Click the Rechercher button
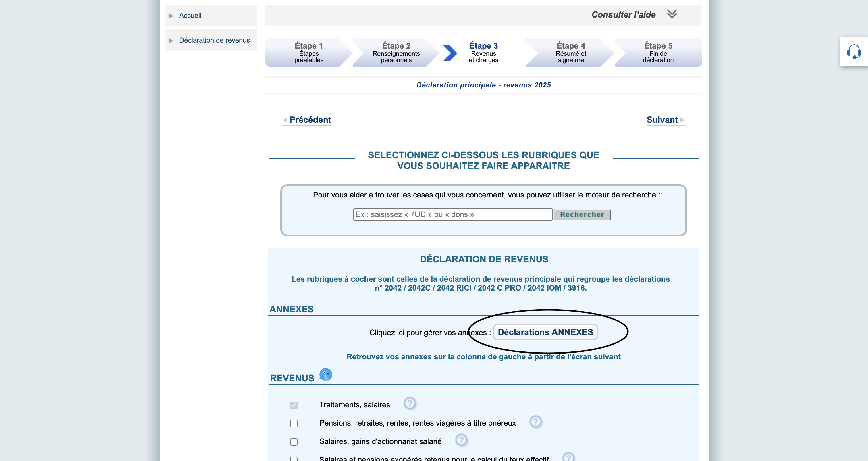 point(582,214)
